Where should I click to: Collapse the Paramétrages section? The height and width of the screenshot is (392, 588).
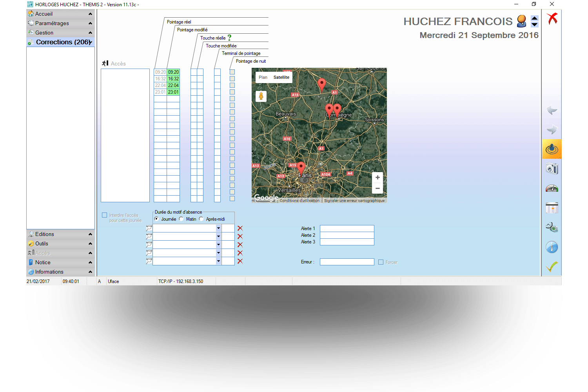[x=90, y=23]
